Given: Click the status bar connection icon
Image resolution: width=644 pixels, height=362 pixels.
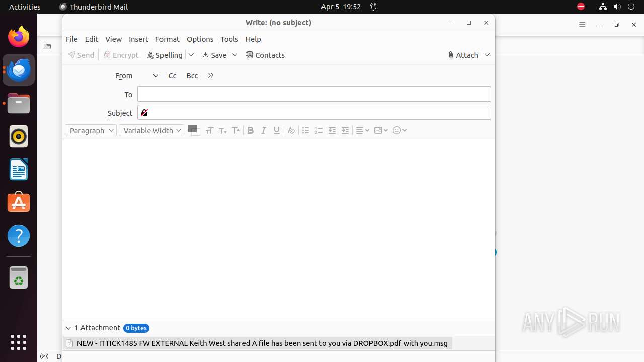Looking at the screenshot, I should (x=44, y=356).
